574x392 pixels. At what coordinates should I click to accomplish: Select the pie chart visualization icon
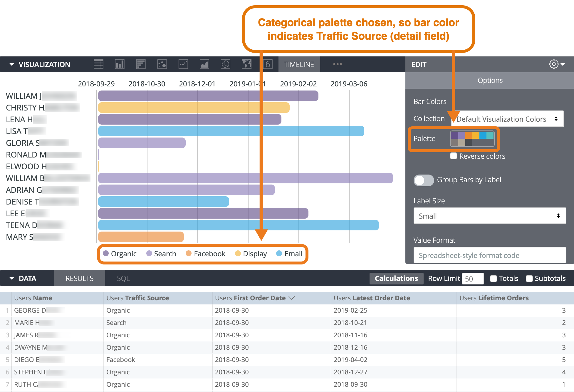(x=225, y=64)
